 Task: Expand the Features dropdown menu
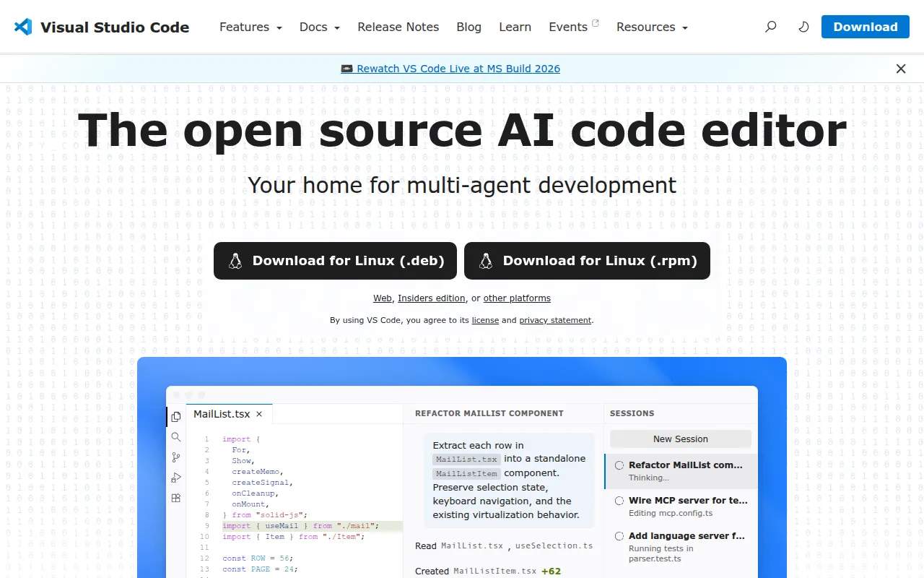pyautogui.click(x=250, y=27)
